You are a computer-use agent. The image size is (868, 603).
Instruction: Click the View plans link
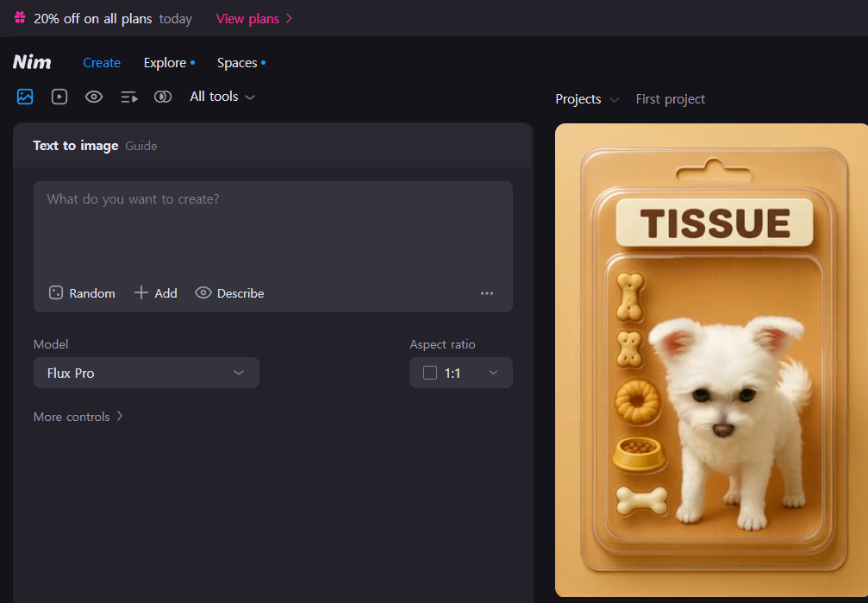pos(254,18)
